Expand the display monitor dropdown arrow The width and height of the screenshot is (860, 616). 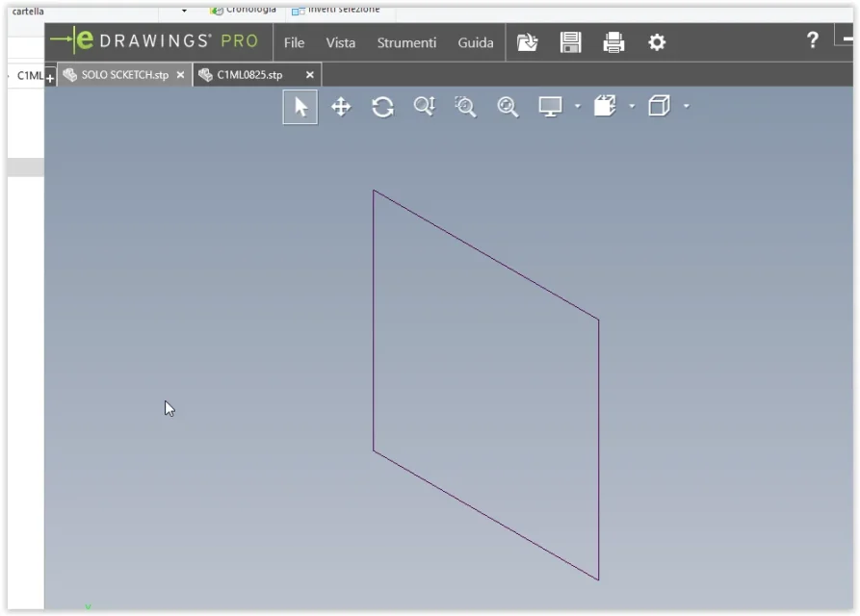(x=578, y=106)
